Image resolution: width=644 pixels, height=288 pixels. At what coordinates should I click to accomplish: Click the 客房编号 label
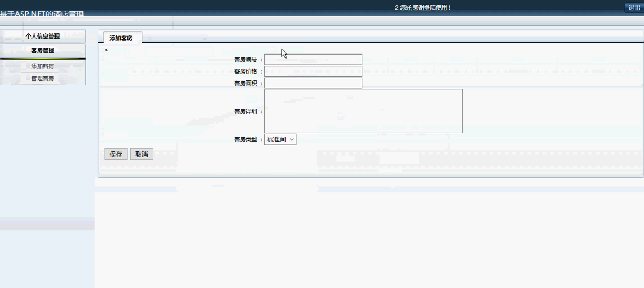[x=246, y=60]
